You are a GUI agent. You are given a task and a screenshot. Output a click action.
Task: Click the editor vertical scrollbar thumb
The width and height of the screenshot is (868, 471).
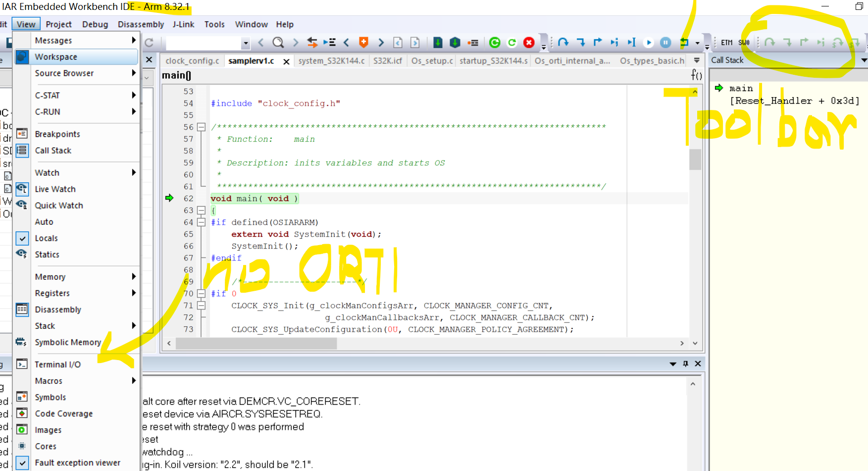coord(695,159)
